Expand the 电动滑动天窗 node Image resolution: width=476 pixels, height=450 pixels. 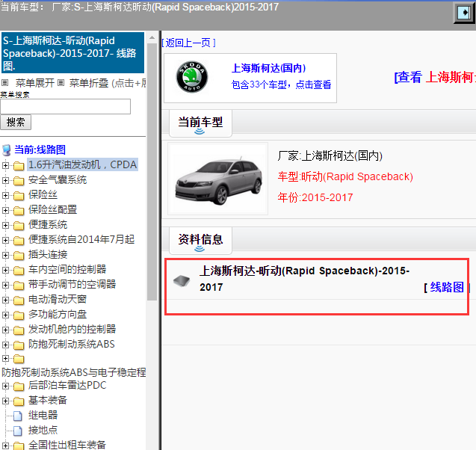pyautogui.click(x=5, y=300)
